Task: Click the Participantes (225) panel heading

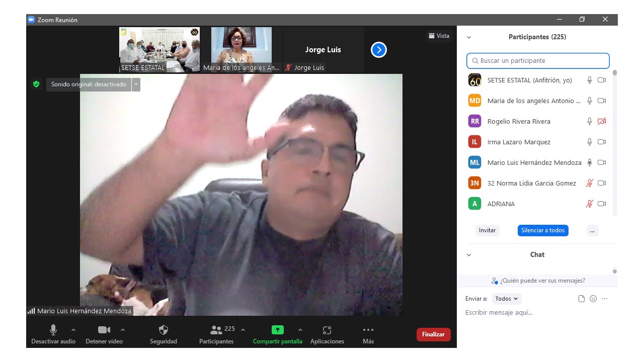Action: (537, 37)
